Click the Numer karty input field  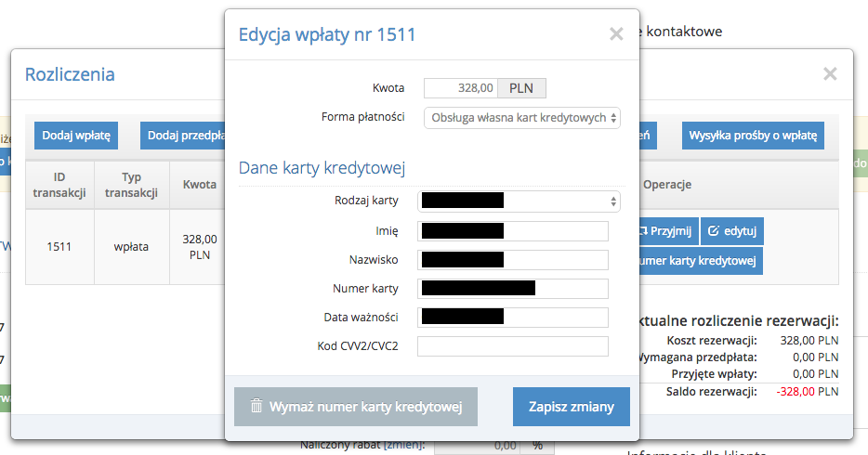[513, 289]
